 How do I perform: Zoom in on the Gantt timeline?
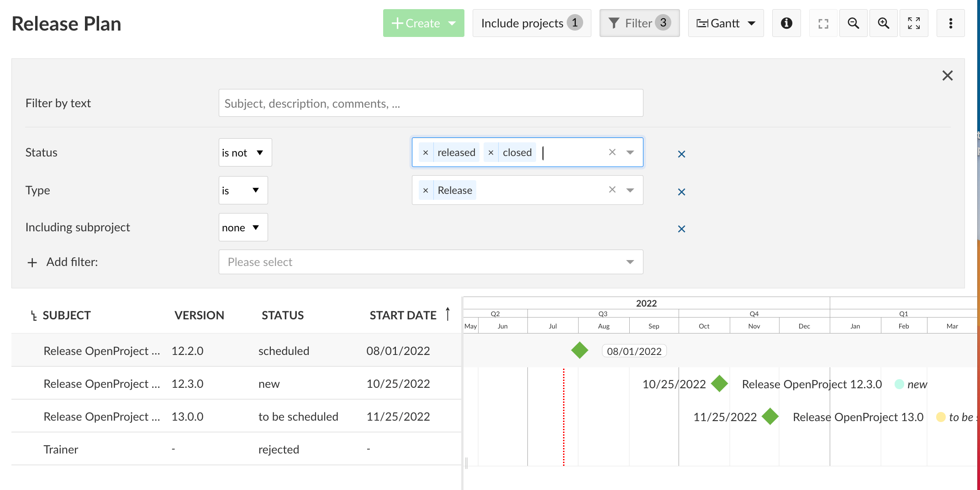point(883,23)
